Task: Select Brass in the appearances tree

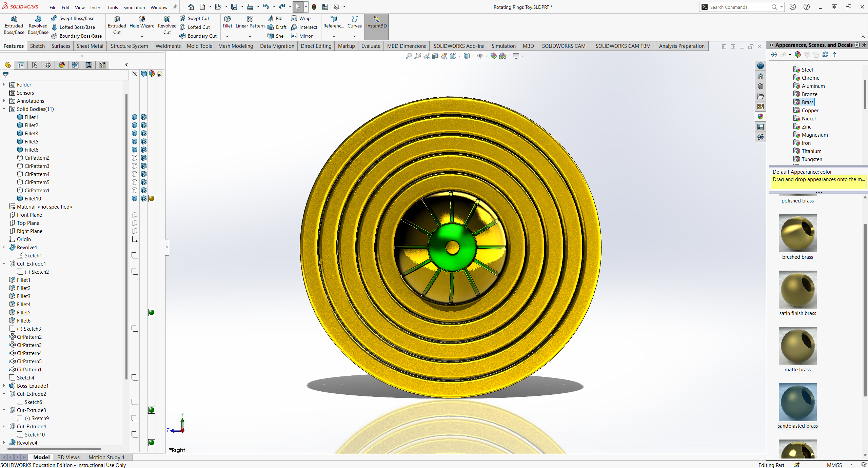Action: [808, 102]
